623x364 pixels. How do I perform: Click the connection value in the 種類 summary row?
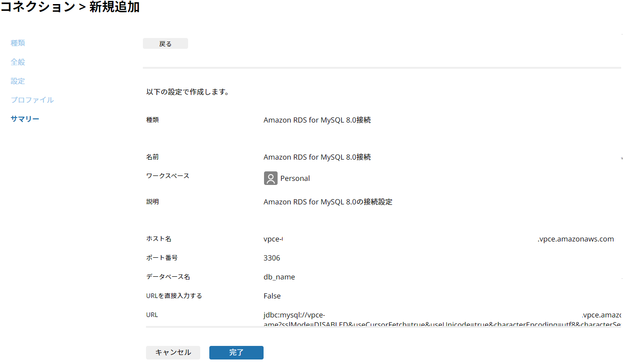[x=317, y=120]
